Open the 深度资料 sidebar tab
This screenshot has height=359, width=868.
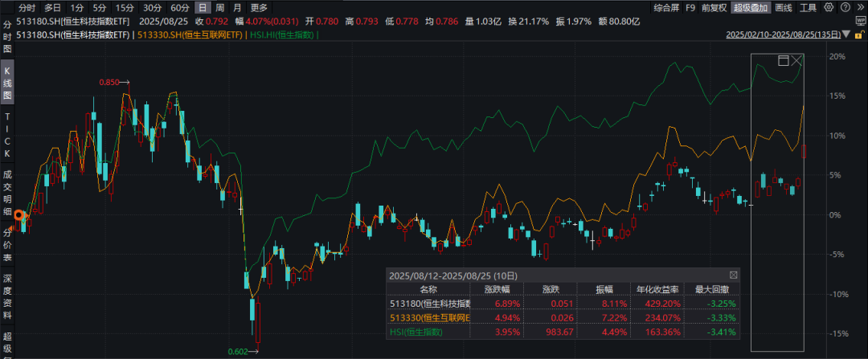7,297
